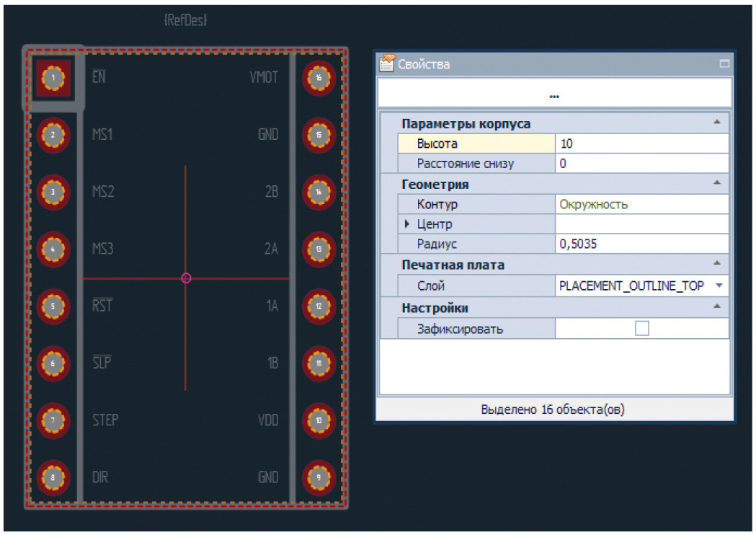Click the MS1 pin label
Viewport: 756px width, 535px height.
(x=102, y=134)
